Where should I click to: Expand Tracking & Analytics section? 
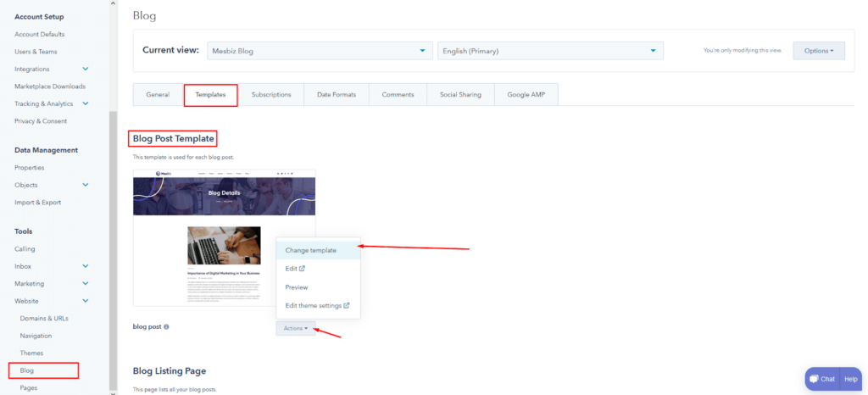point(86,103)
